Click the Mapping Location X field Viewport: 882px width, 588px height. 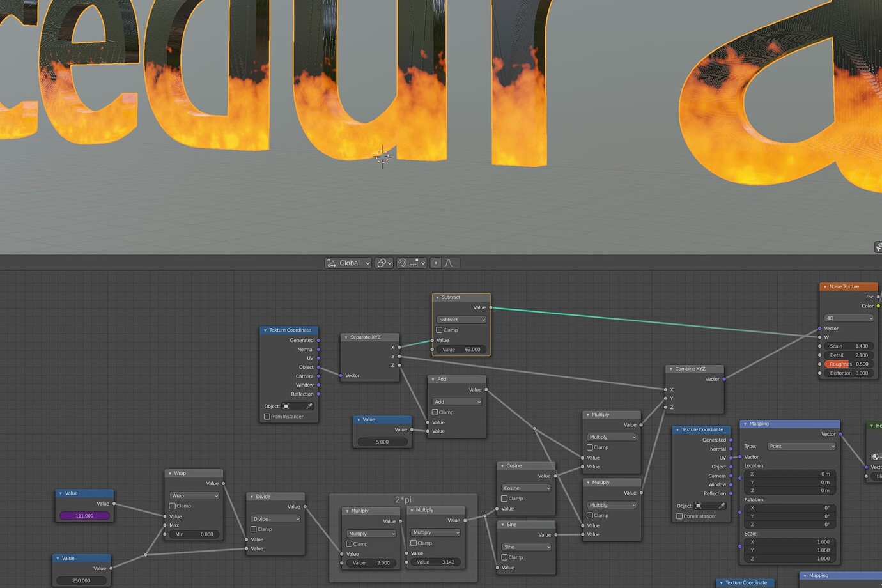(790, 474)
